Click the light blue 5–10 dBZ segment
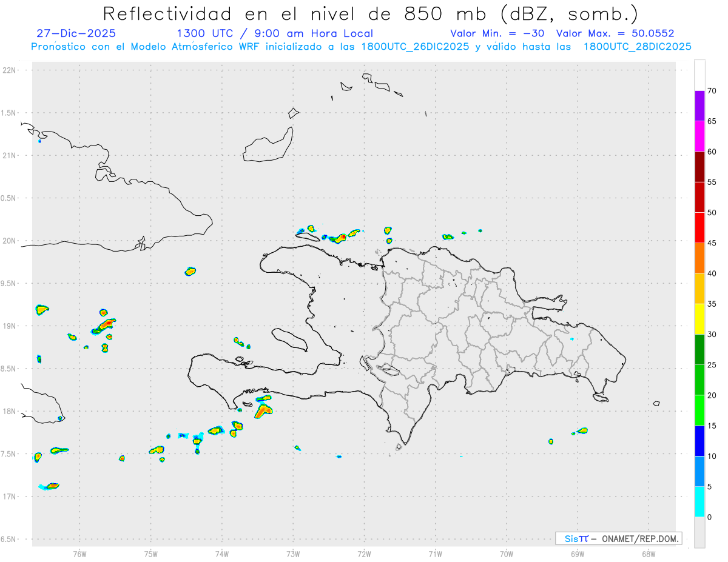 click(699, 472)
